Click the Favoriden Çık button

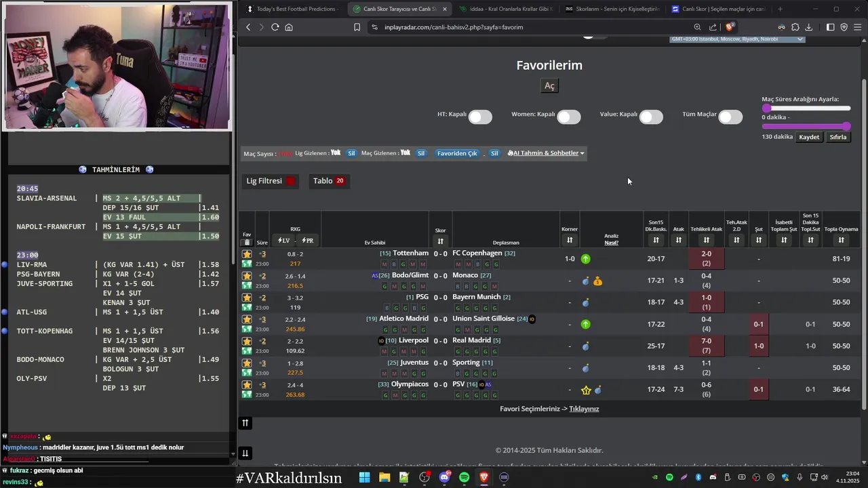pyautogui.click(x=457, y=153)
